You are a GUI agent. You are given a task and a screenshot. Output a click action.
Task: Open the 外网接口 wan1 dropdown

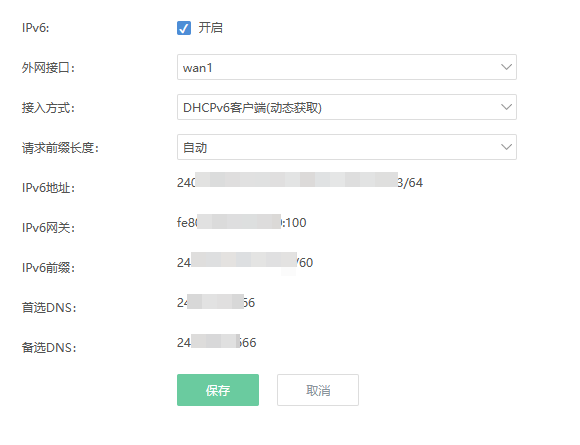click(x=347, y=67)
